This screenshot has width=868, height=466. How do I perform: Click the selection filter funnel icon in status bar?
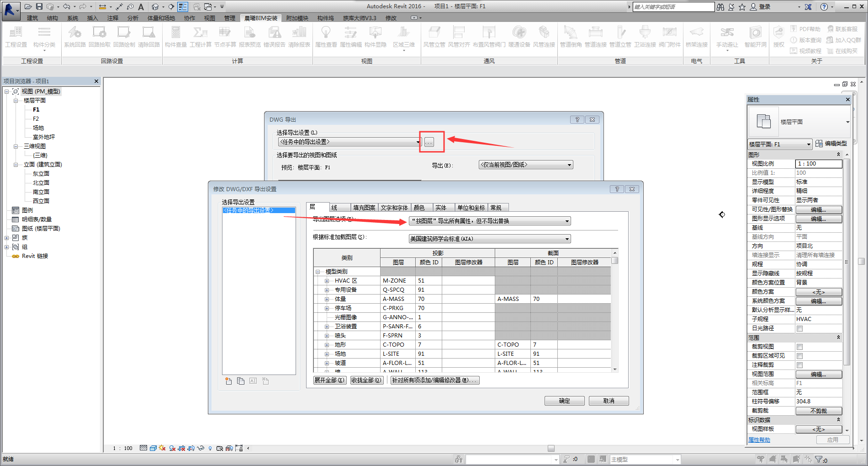tap(819, 459)
